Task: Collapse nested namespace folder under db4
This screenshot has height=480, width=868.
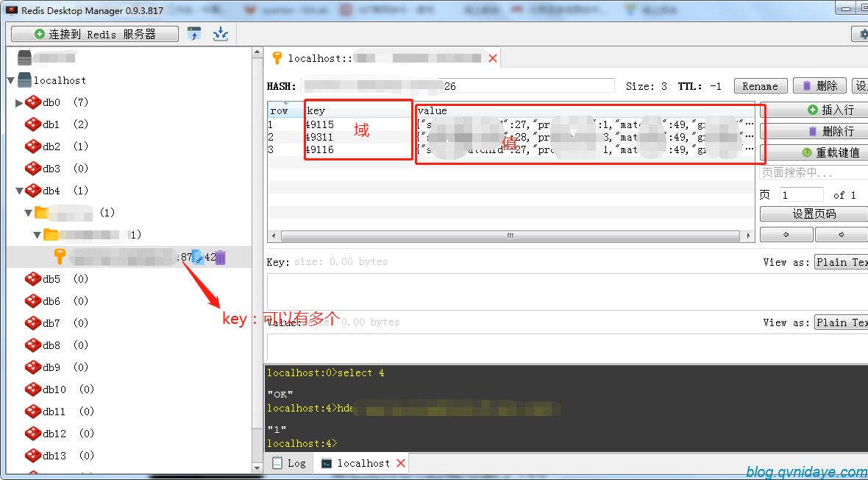Action: click(x=37, y=235)
